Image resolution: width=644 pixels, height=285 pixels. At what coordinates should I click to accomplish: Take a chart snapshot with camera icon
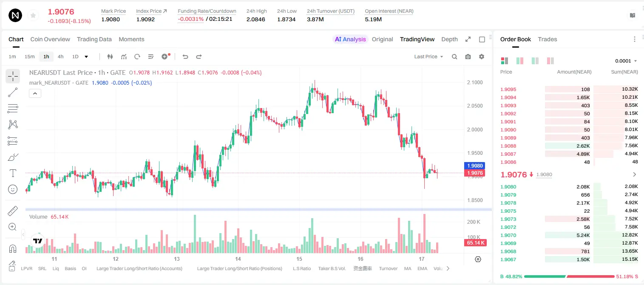(468, 57)
